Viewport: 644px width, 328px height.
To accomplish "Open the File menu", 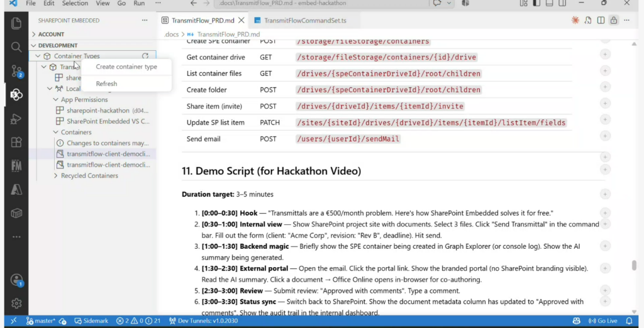I will 30,3.
